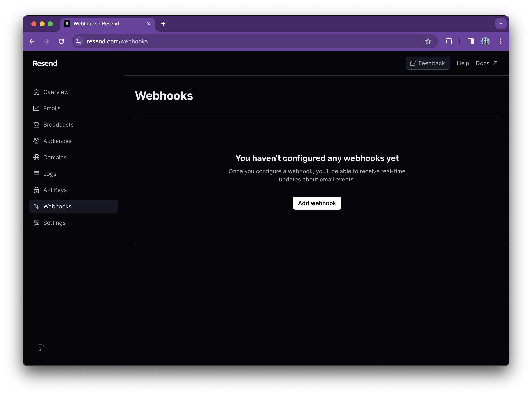Click the Add webhook button
The height and width of the screenshot is (396, 532).
pyautogui.click(x=317, y=203)
